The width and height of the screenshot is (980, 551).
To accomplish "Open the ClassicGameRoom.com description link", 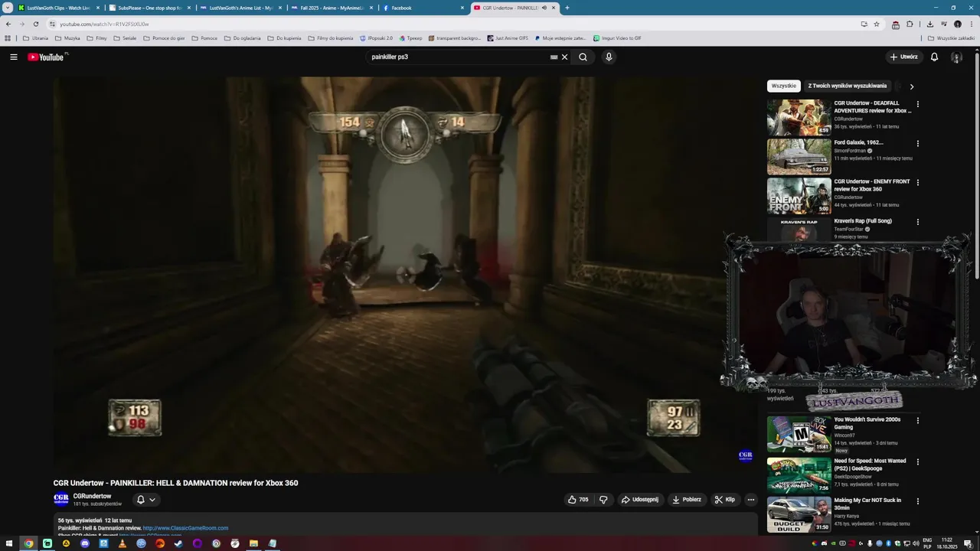I will (x=185, y=528).
